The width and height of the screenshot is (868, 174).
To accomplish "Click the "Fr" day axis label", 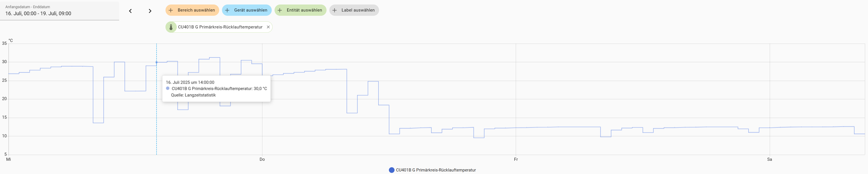I will (x=516, y=159).
